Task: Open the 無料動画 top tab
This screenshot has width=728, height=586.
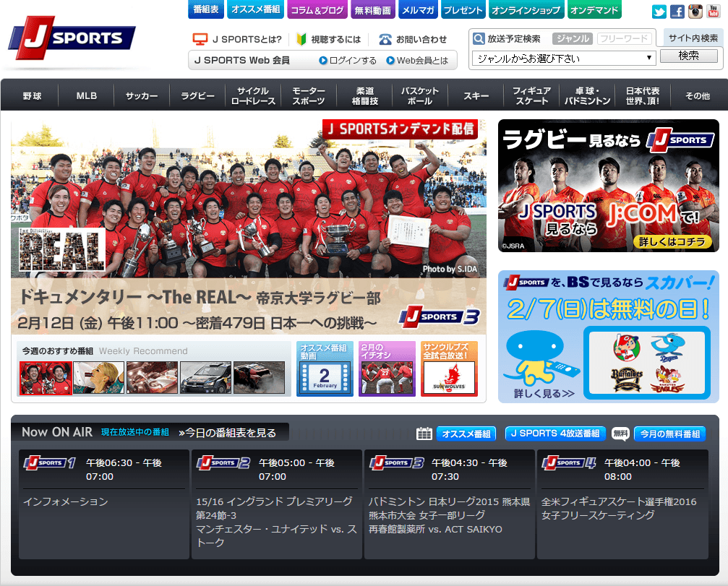Action: [373, 9]
